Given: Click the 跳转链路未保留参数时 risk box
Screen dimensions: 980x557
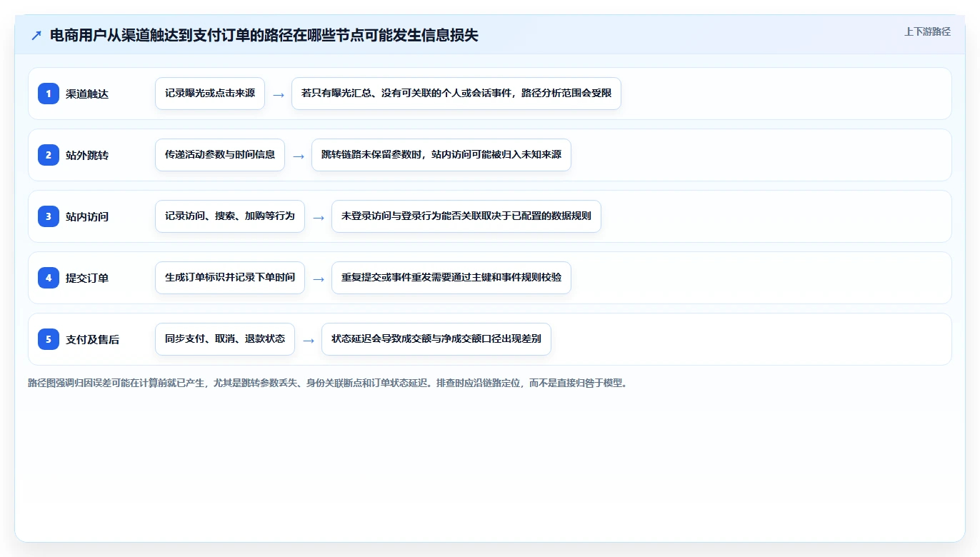Looking at the screenshot, I should pos(441,155).
